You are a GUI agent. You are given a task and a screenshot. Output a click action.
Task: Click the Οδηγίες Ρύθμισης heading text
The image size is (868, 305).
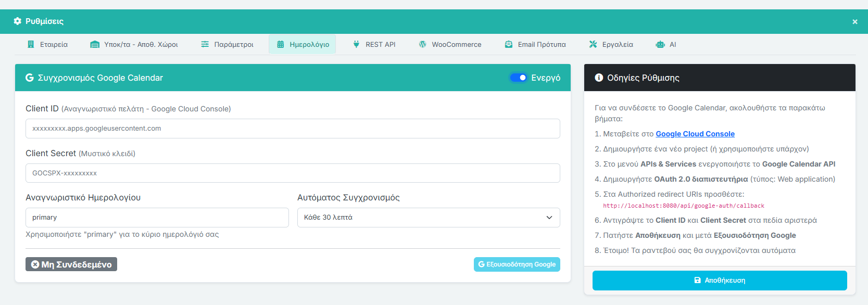[643, 78]
